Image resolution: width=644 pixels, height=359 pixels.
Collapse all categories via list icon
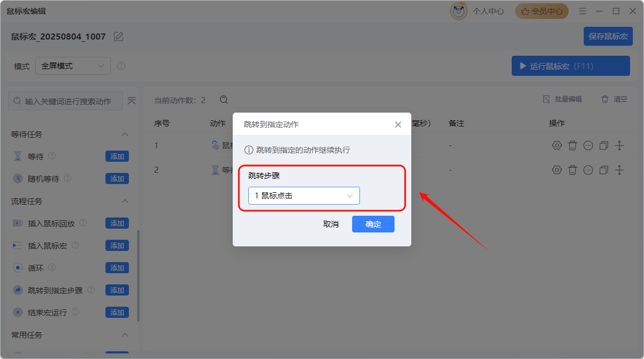pyautogui.click(x=132, y=100)
